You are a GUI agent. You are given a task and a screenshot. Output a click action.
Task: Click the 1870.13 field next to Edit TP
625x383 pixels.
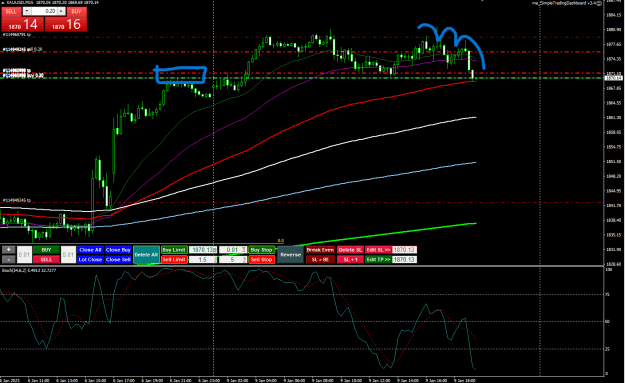(405, 259)
